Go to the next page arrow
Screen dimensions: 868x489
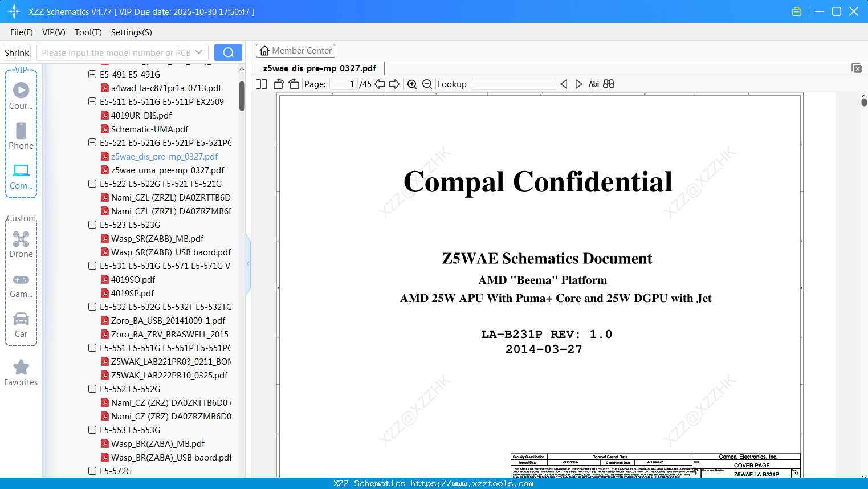[x=394, y=84]
